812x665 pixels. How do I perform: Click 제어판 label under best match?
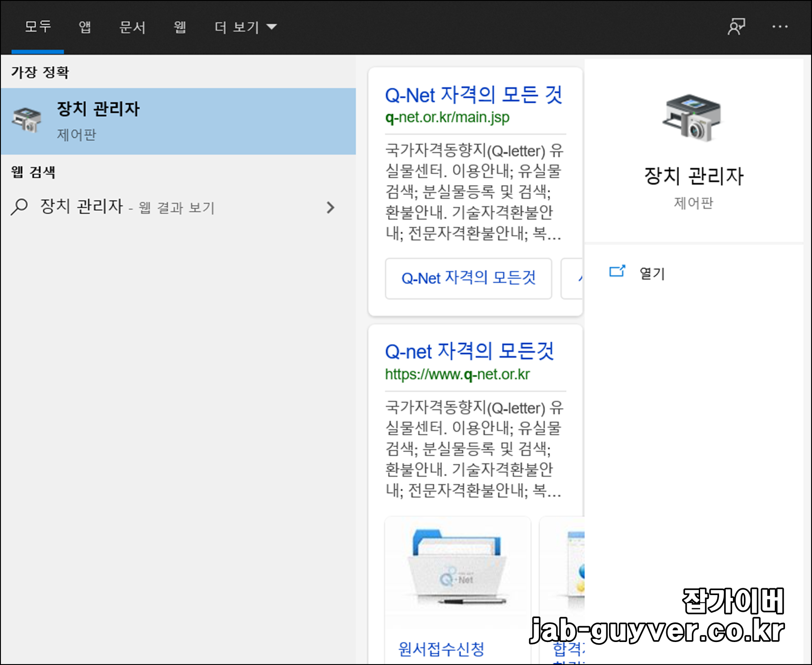click(76, 134)
